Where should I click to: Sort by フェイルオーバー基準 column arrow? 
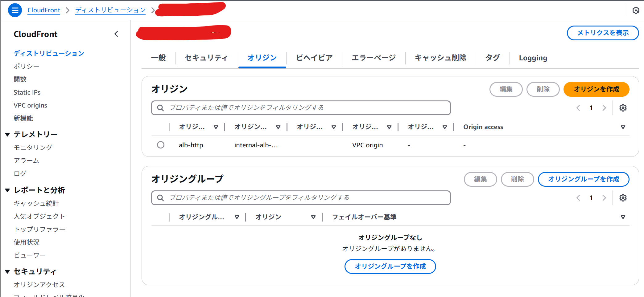623,217
